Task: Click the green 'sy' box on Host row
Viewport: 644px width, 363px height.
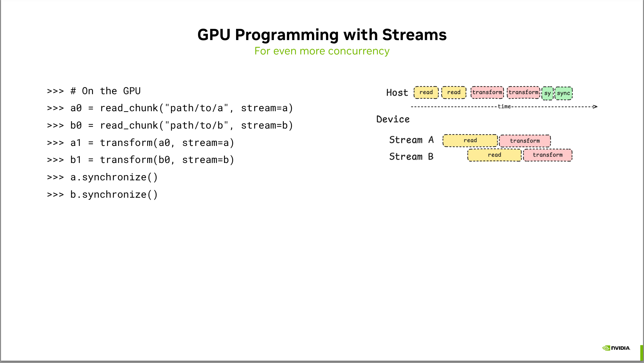Action: 547,93
